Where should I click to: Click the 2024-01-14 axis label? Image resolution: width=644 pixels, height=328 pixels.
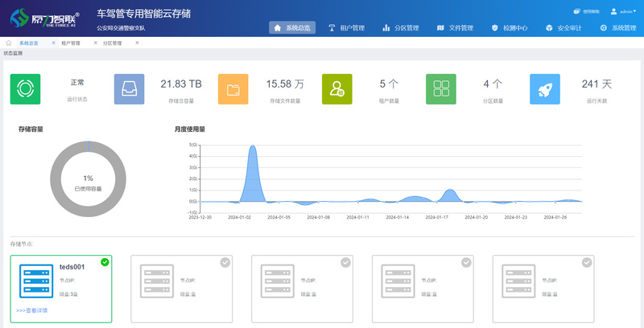pos(397,217)
